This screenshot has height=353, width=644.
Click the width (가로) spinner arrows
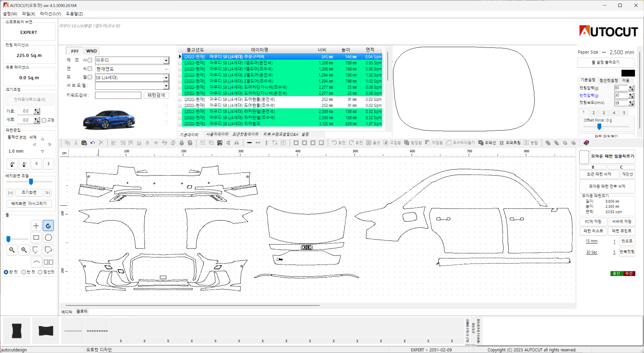coord(37,111)
